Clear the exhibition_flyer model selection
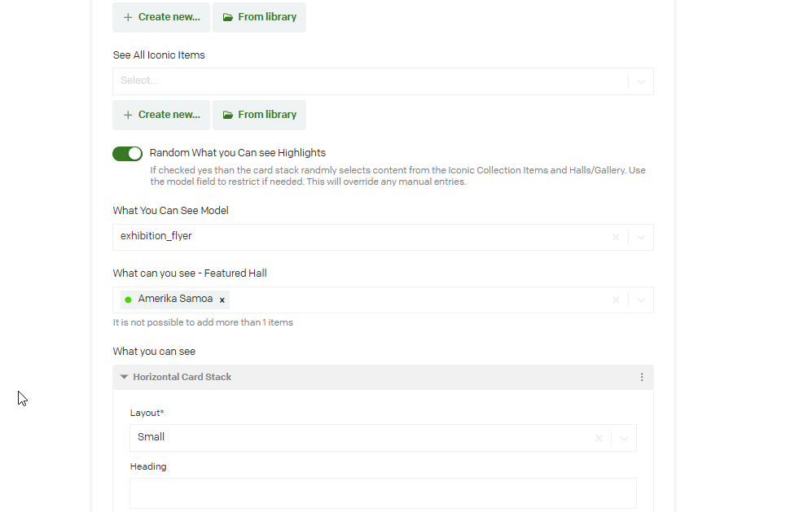This screenshot has width=812, height=512. point(616,238)
